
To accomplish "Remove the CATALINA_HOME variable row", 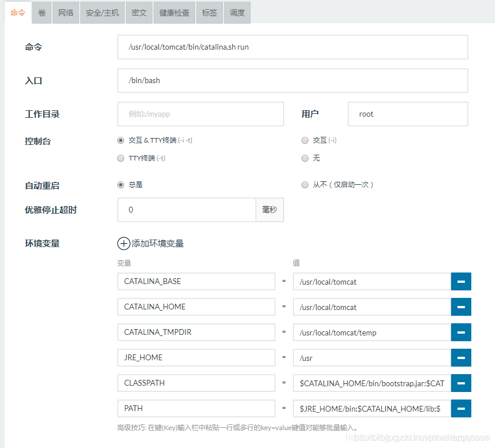I will coord(461,307).
